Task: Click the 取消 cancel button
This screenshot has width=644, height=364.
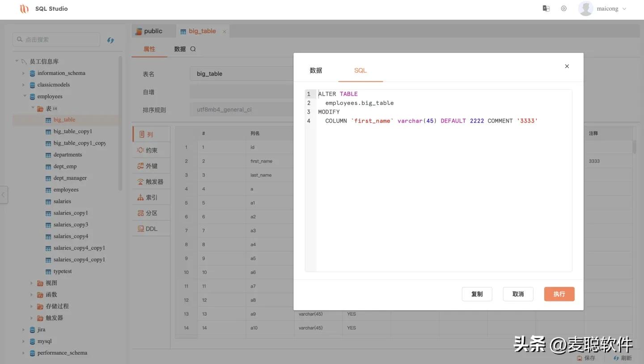Action: coord(518,294)
